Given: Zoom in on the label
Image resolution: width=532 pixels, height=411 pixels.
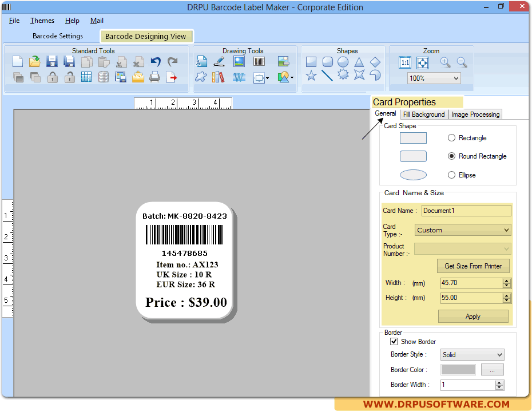Looking at the screenshot, I should pos(445,62).
